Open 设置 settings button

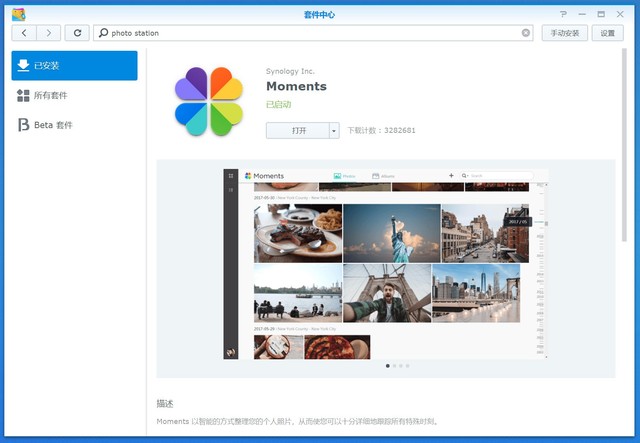point(607,33)
